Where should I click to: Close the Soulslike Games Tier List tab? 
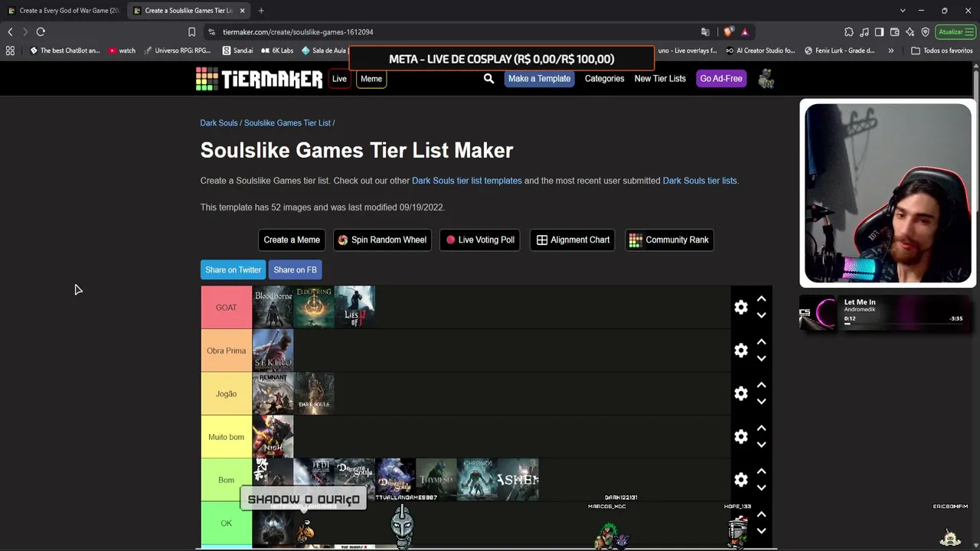coord(242,11)
